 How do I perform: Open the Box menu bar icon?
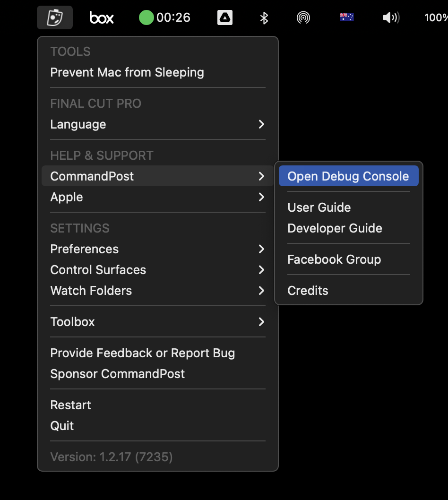click(x=102, y=17)
